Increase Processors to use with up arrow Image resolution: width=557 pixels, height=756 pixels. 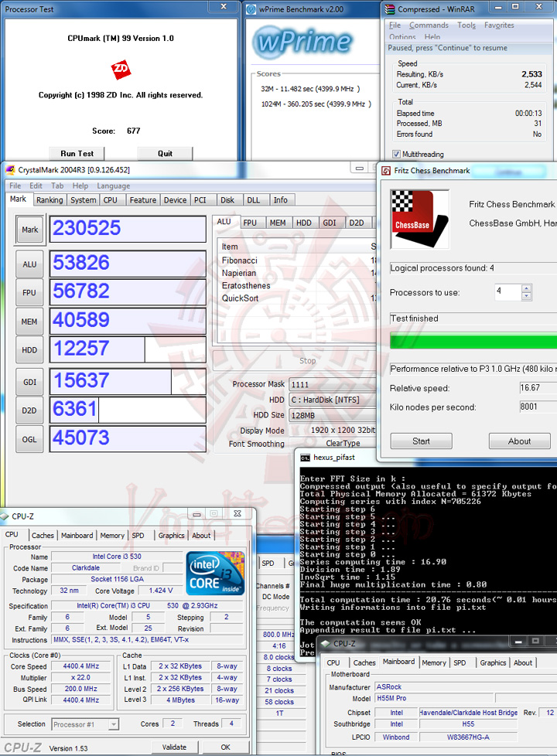coord(527,288)
